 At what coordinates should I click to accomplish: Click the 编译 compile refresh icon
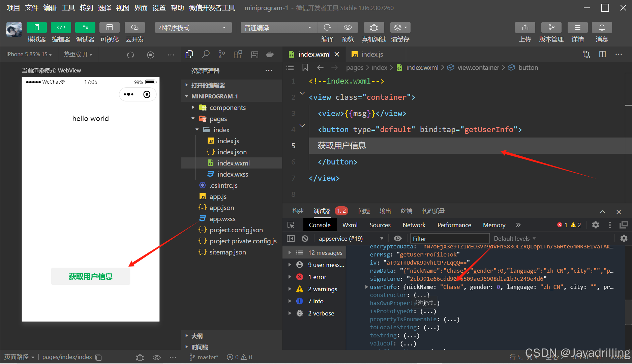pos(327,28)
